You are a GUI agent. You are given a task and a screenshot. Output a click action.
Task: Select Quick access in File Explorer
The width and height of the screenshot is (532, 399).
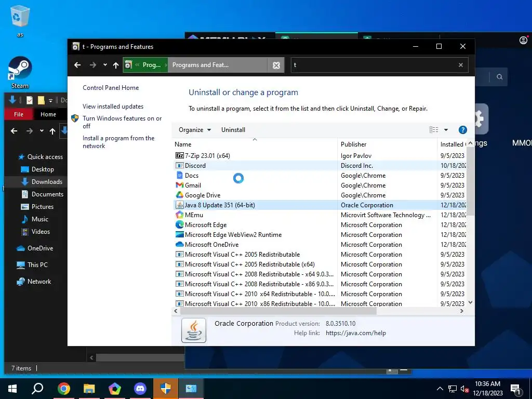pos(41,157)
